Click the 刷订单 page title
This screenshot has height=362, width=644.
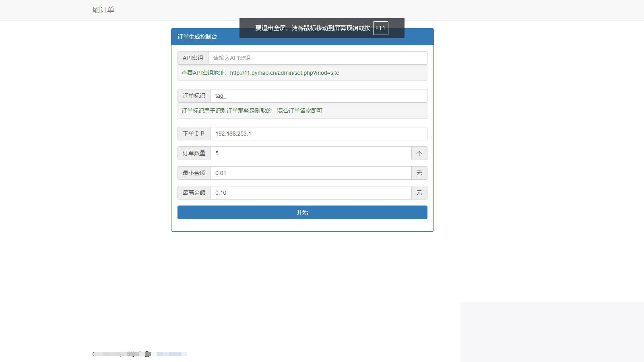pyautogui.click(x=103, y=10)
